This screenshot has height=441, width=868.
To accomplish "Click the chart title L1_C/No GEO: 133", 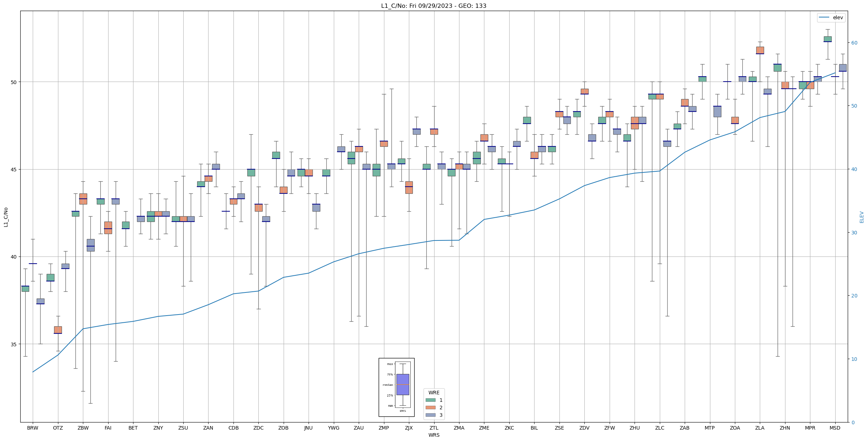I will pos(434,6).
